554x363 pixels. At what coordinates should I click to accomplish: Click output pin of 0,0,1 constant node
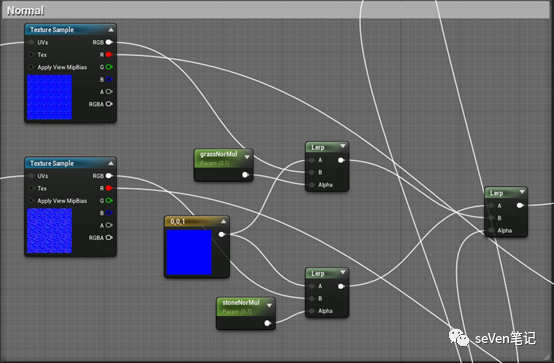[x=222, y=234]
